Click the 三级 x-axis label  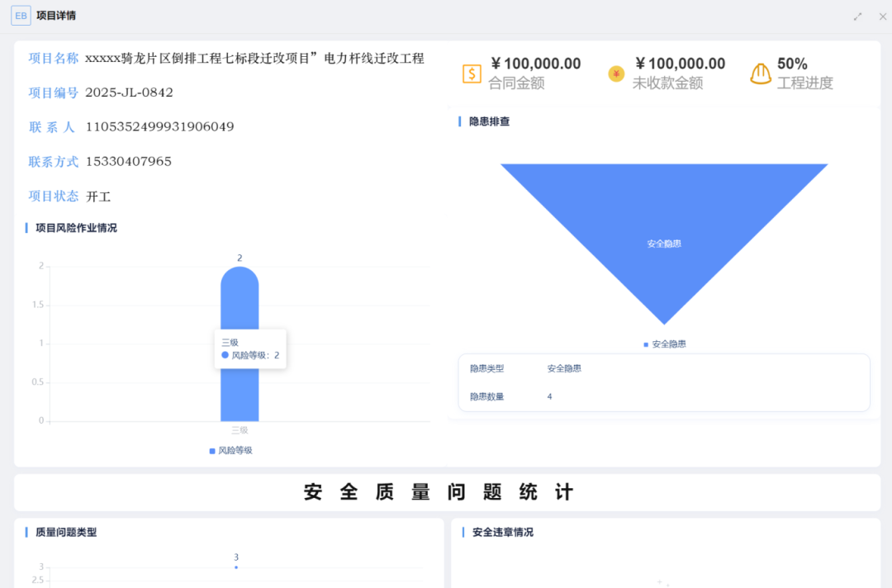click(240, 430)
